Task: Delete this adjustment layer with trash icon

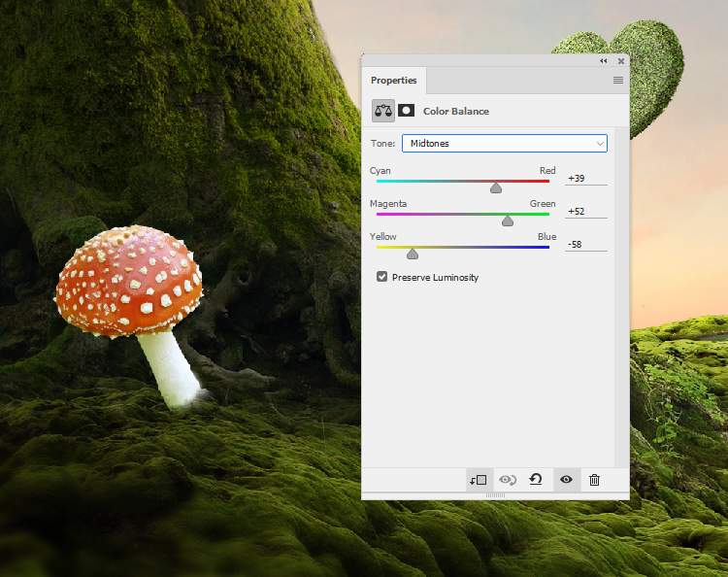Action: (x=594, y=480)
